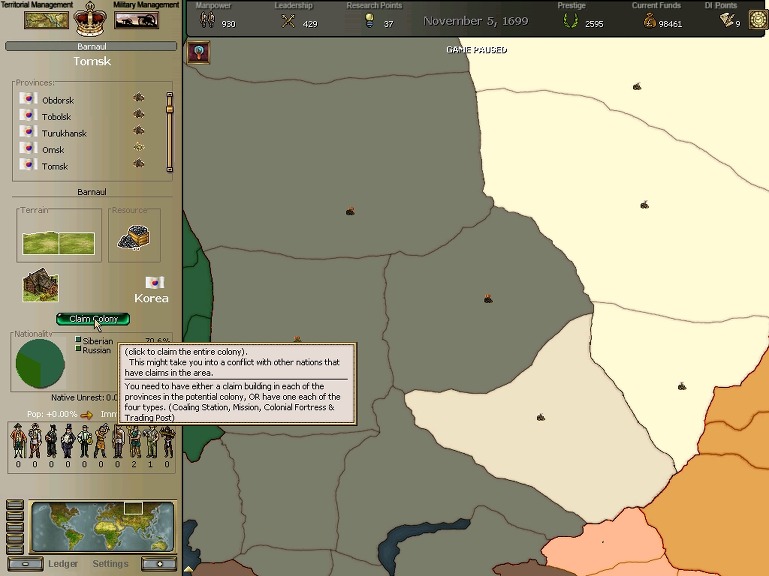
Task: Click the Leadership crossed swords icon
Action: coord(288,21)
